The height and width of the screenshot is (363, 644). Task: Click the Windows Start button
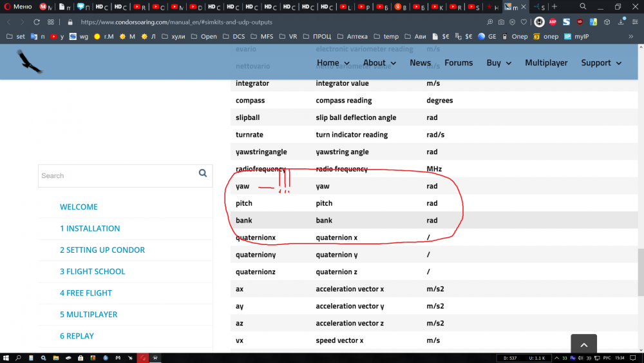coord(6,357)
